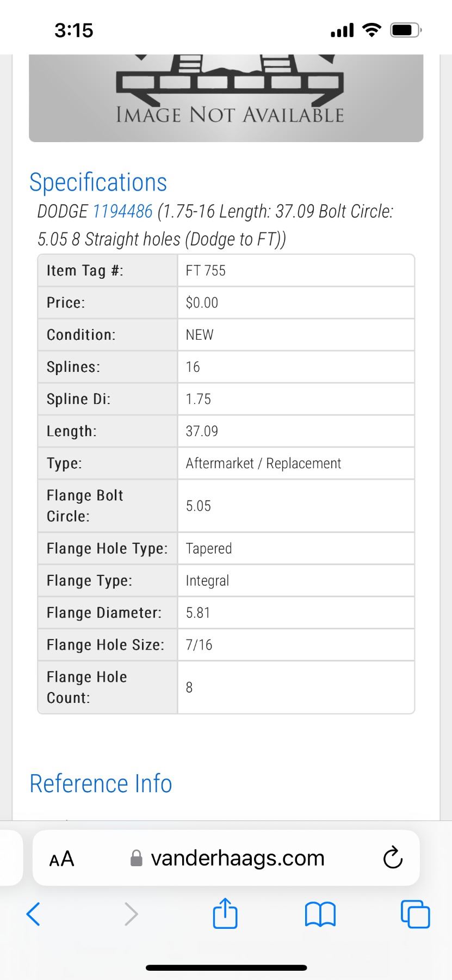Open the 1194486 part number link
The image size is (452, 980).
pyautogui.click(x=123, y=211)
